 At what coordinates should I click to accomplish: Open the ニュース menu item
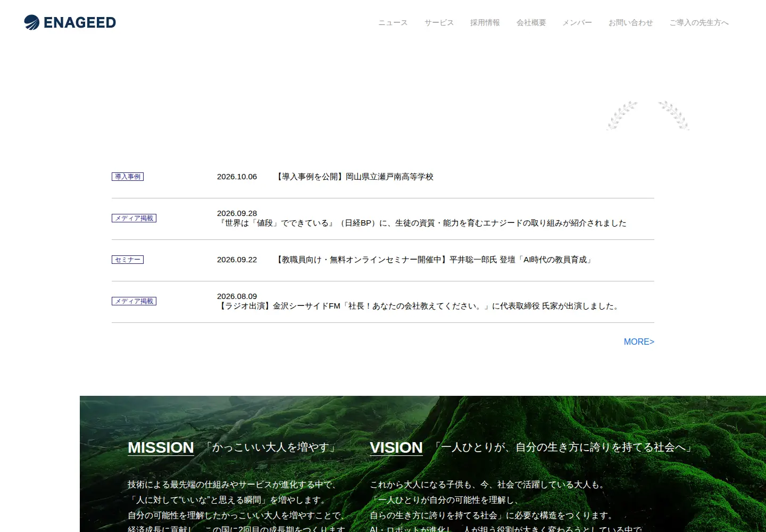click(x=393, y=22)
